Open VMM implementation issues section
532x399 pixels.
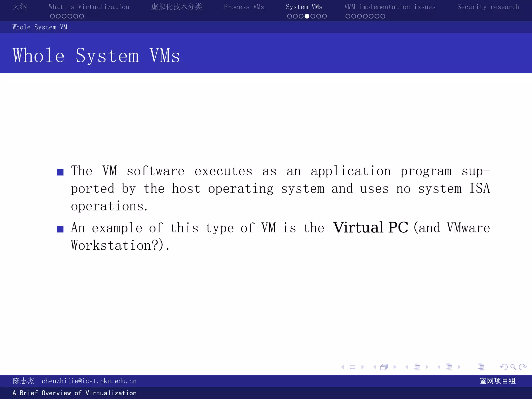coord(390,7)
